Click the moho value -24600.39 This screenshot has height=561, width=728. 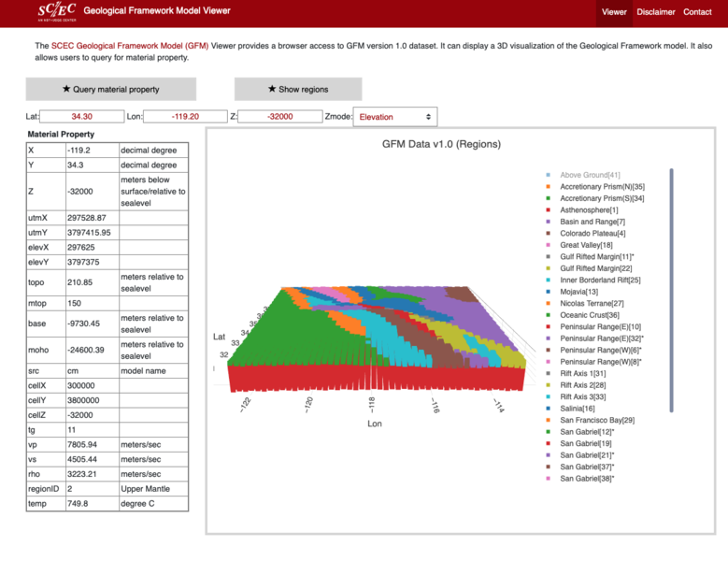(86, 351)
